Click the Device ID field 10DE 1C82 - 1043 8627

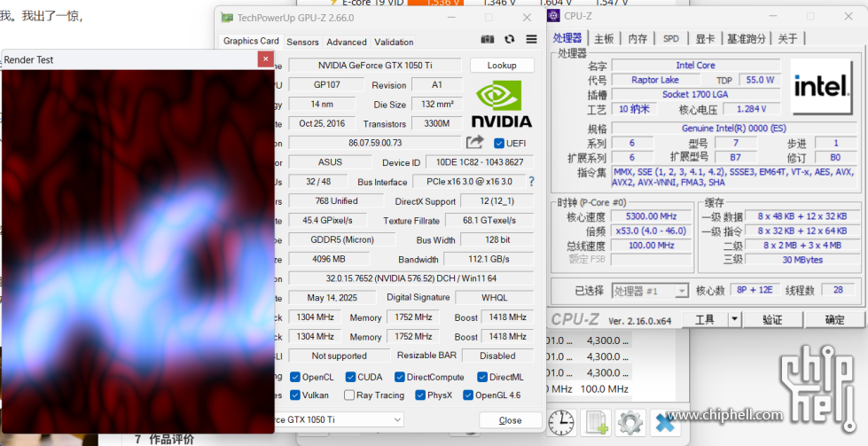(480, 162)
